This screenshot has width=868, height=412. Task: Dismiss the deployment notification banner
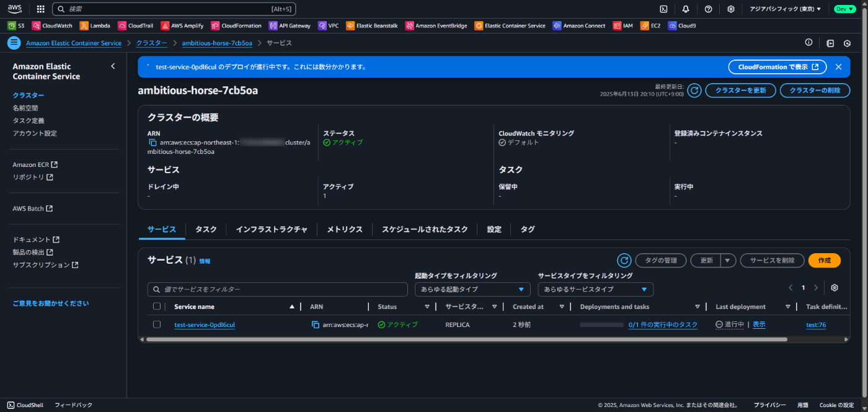click(838, 66)
